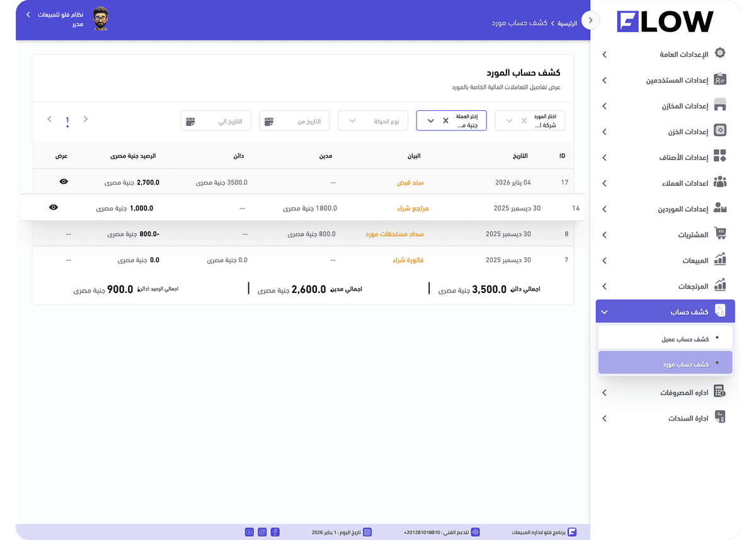Go to page 1 in pagination
Viewport: 756px width, 540px height.
pyautogui.click(x=67, y=119)
